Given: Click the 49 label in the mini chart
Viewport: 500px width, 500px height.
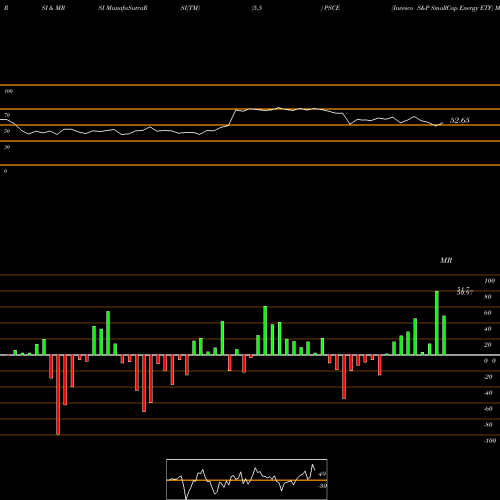Looking at the screenshot, I should (x=322, y=474).
